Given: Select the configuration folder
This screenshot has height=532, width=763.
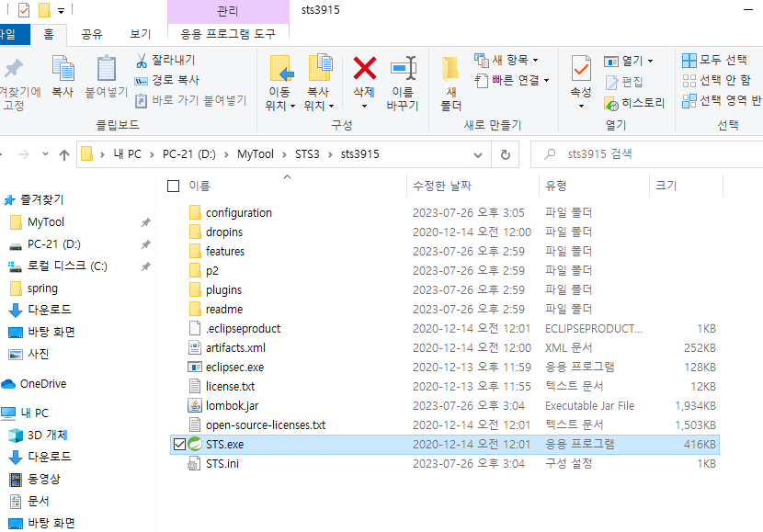Looking at the screenshot, I should (238, 213).
